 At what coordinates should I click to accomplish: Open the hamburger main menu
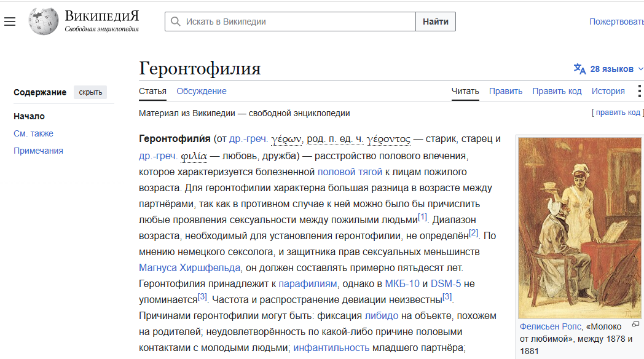pyautogui.click(x=10, y=22)
